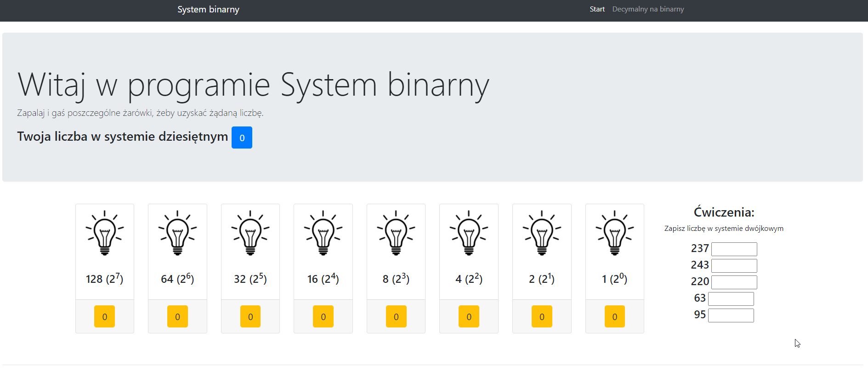Focus the answer field for 220
The width and height of the screenshot is (868, 384).
coord(734,282)
